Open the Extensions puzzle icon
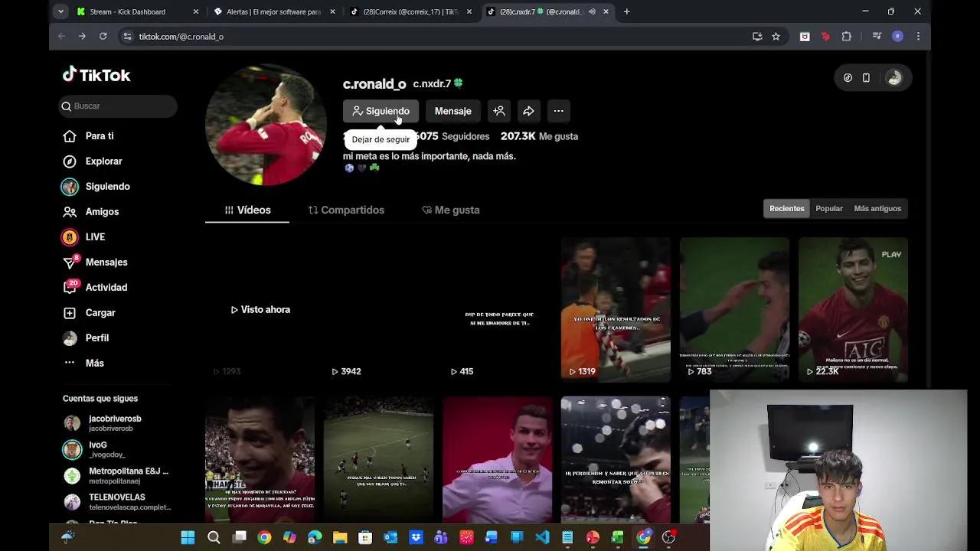Image resolution: width=980 pixels, height=551 pixels. pos(846,37)
